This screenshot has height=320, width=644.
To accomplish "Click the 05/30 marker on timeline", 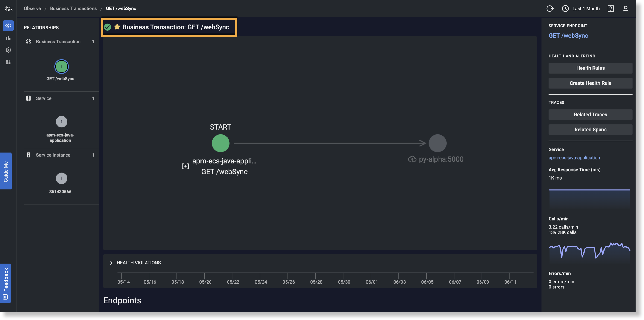I will (x=344, y=282).
